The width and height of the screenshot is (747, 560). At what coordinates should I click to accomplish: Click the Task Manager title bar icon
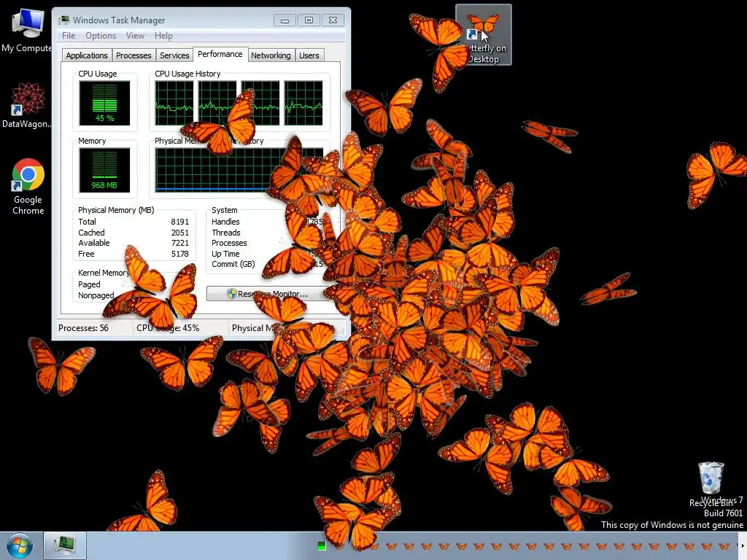pyautogui.click(x=64, y=20)
